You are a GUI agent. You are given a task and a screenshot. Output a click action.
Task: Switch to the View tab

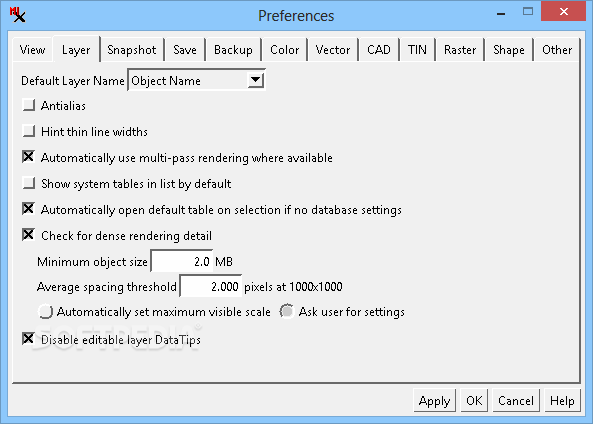(x=33, y=50)
